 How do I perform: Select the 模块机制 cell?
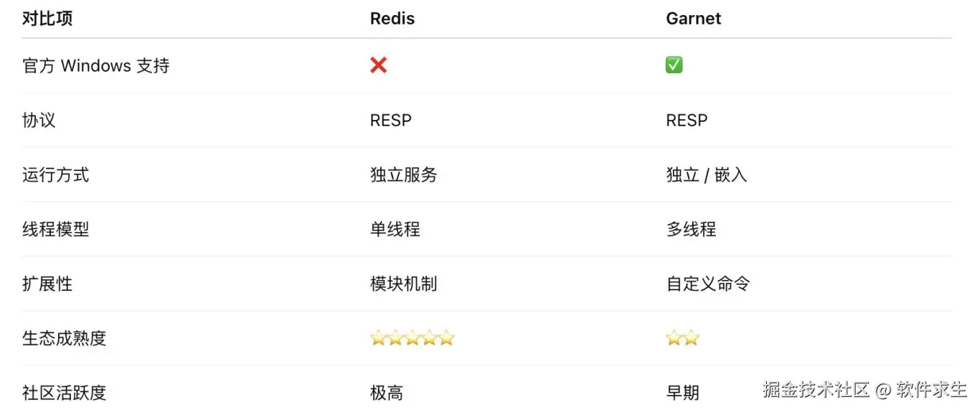404,284
